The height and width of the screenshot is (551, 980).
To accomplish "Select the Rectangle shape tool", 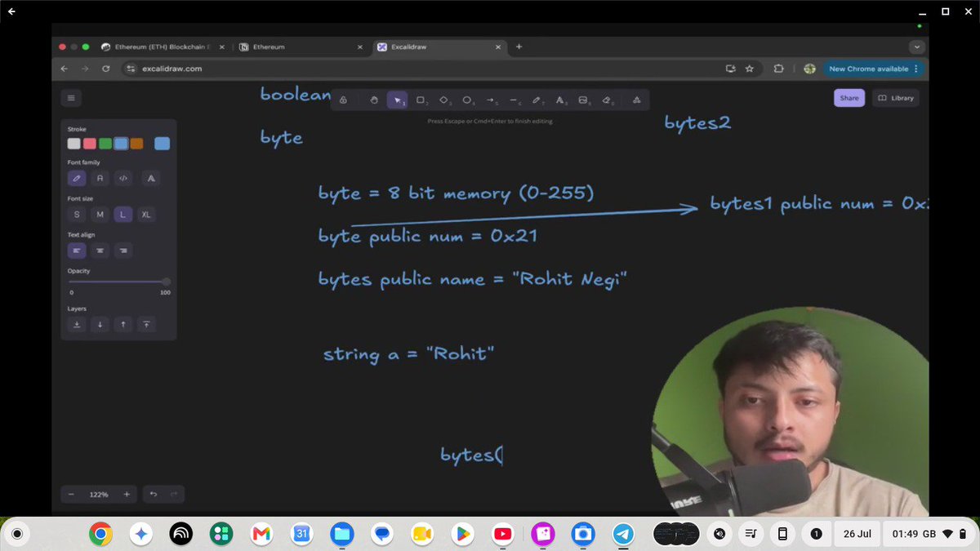I will click(421, 100).
